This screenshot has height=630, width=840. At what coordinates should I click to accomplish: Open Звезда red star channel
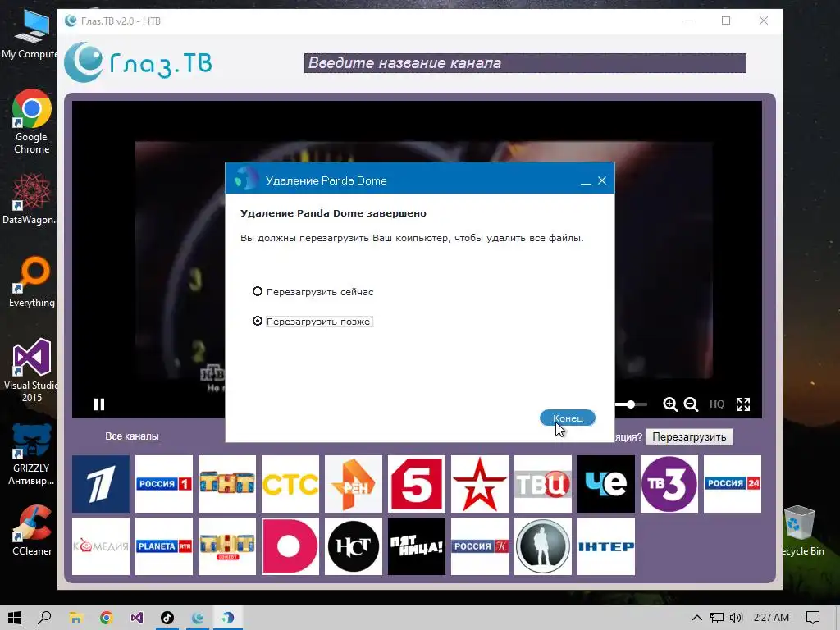tap(480, 484)
